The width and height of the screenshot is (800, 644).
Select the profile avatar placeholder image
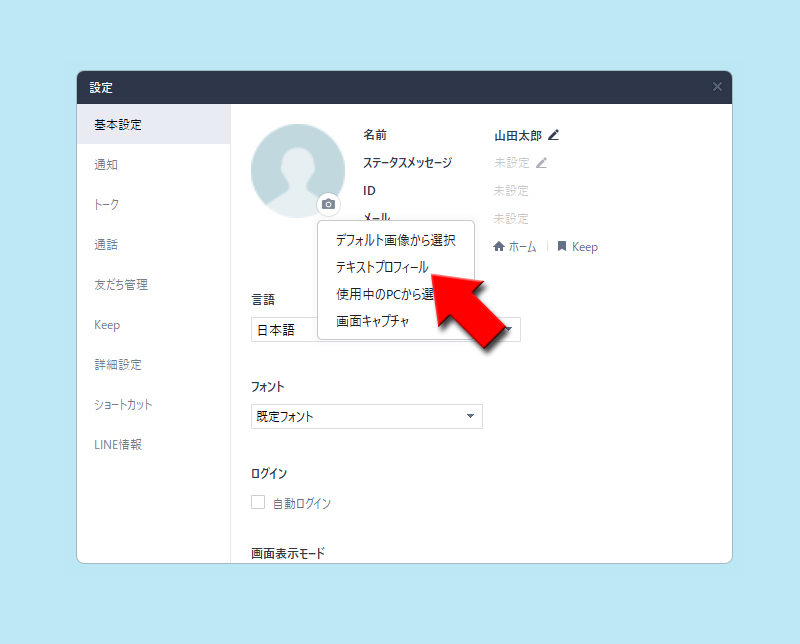pos(298,168)
